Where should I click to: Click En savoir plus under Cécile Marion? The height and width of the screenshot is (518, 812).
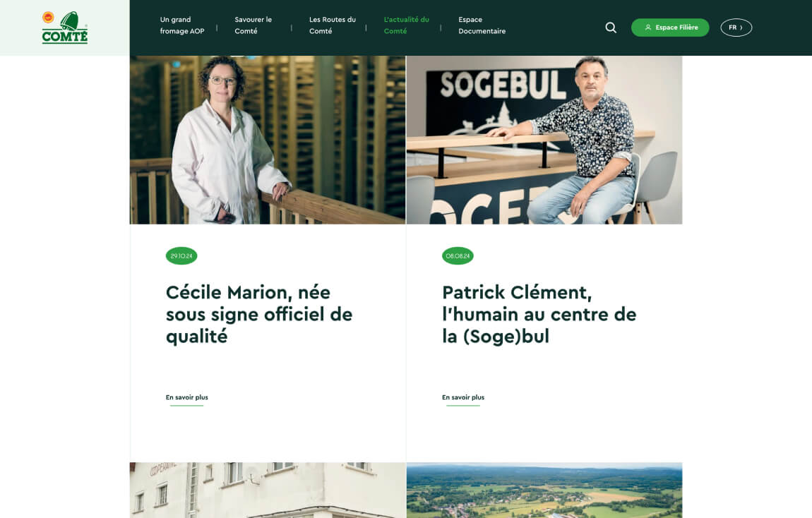[187, 398]
